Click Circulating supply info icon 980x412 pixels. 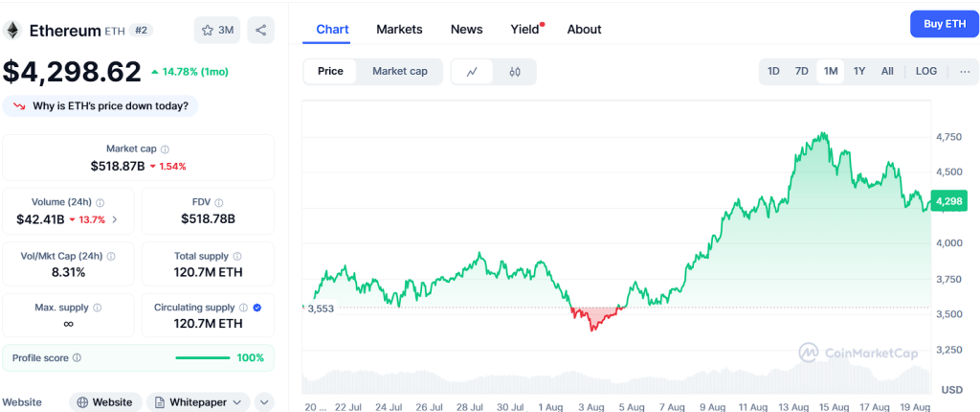point(244,309)
